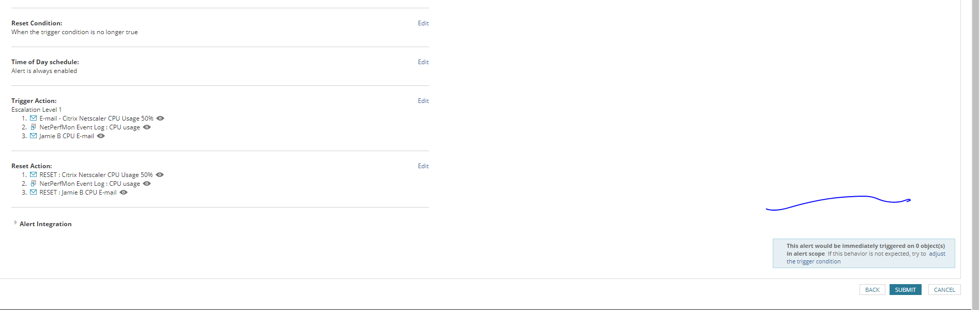Click envelope icon for RESET Jamie B e-mail
The image size is (980, 310).
pyautogui.click(x=33, y=192)
